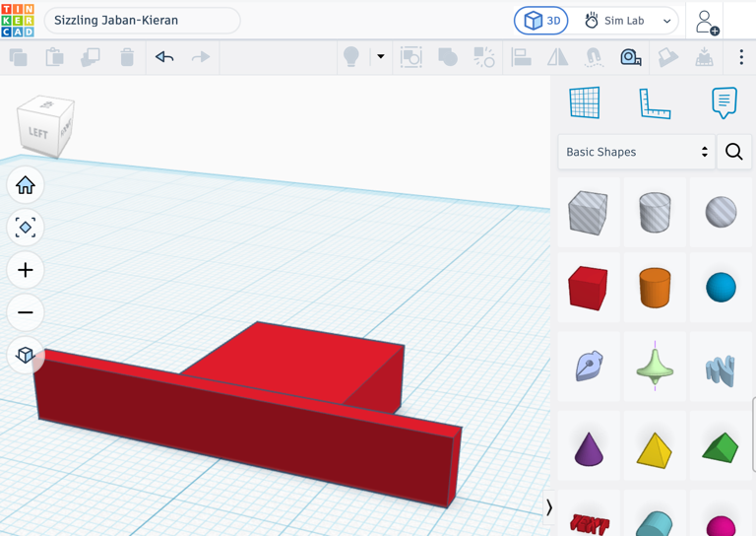Invite collaborators with add-person icon

(707, 23)
